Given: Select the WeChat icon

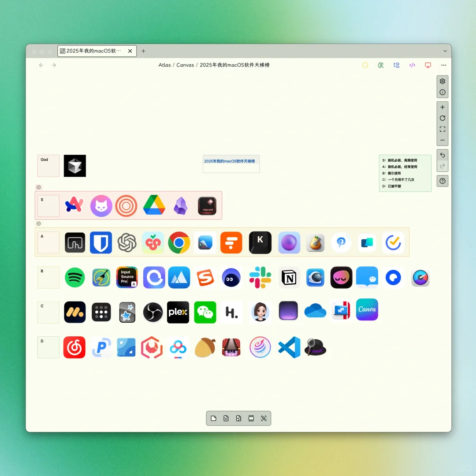Looking at the screenshot, I should click(x=205, y=312).
